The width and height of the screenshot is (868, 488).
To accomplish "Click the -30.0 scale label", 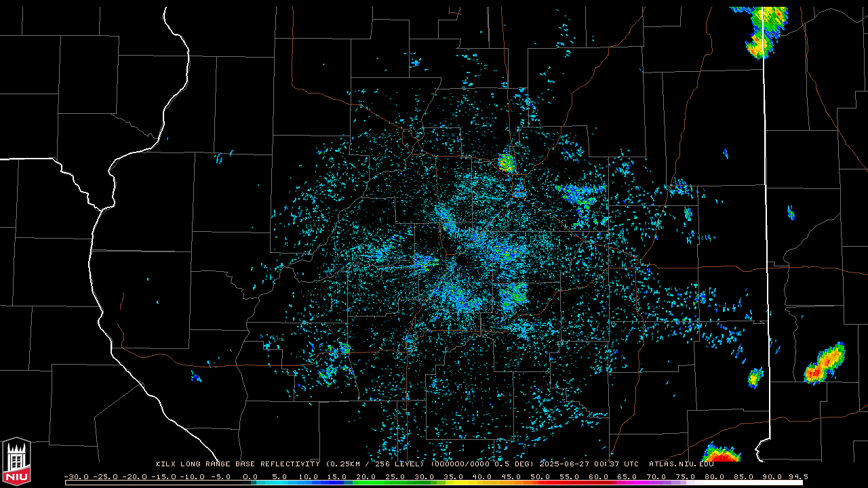I will 75,477.
